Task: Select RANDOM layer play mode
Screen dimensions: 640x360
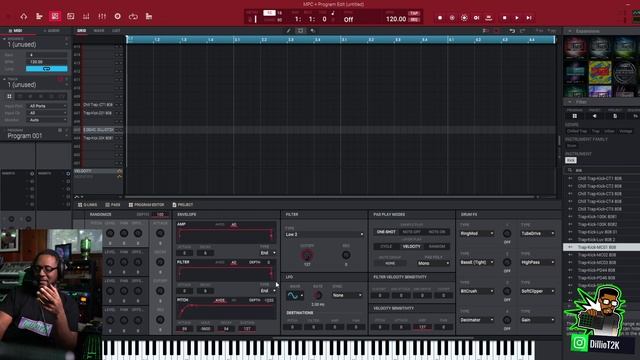Action: [x=437, y=247]
